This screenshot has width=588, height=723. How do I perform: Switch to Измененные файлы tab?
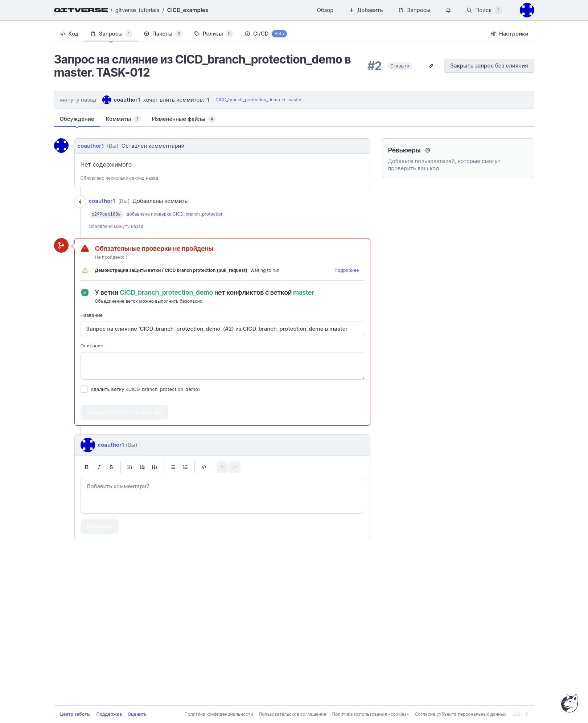pos(184,119)
